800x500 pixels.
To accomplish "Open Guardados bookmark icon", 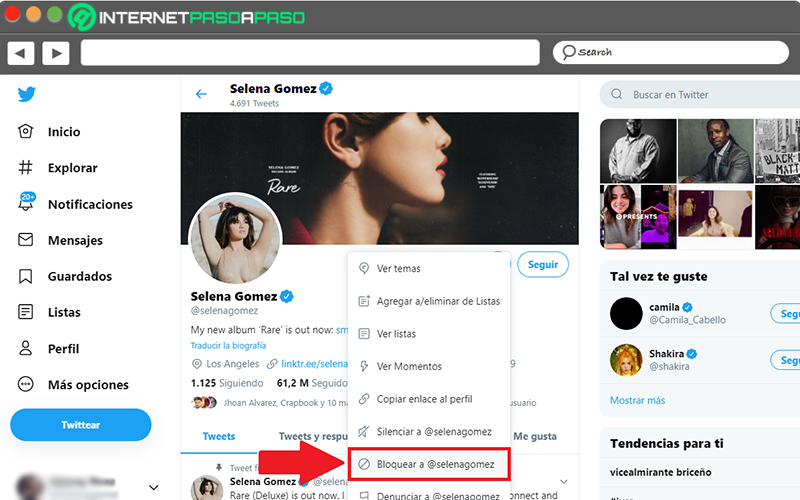I will click(x=26, y=276).
